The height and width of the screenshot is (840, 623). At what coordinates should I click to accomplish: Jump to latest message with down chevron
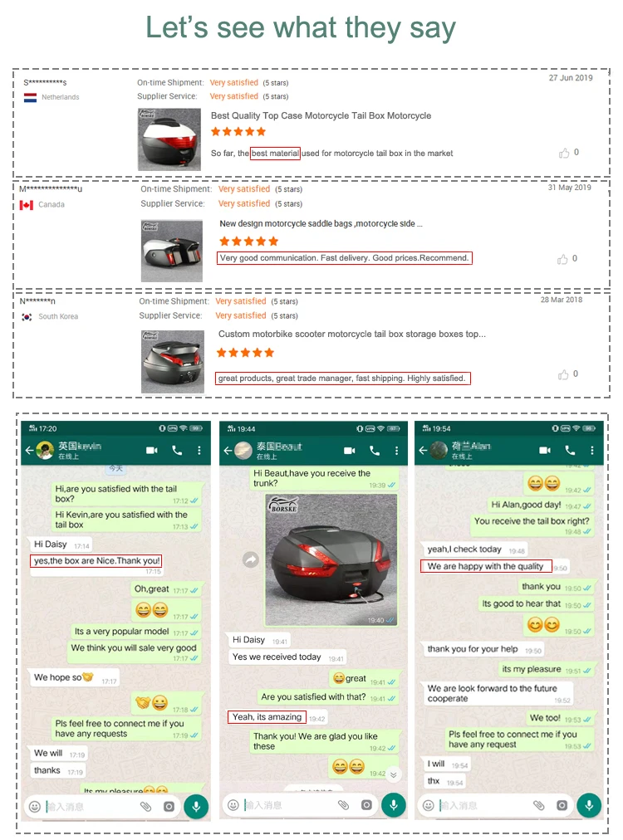394,774
